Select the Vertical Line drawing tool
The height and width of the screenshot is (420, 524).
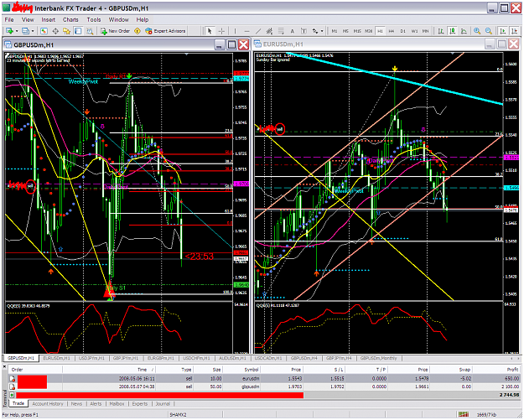(236, 31)
